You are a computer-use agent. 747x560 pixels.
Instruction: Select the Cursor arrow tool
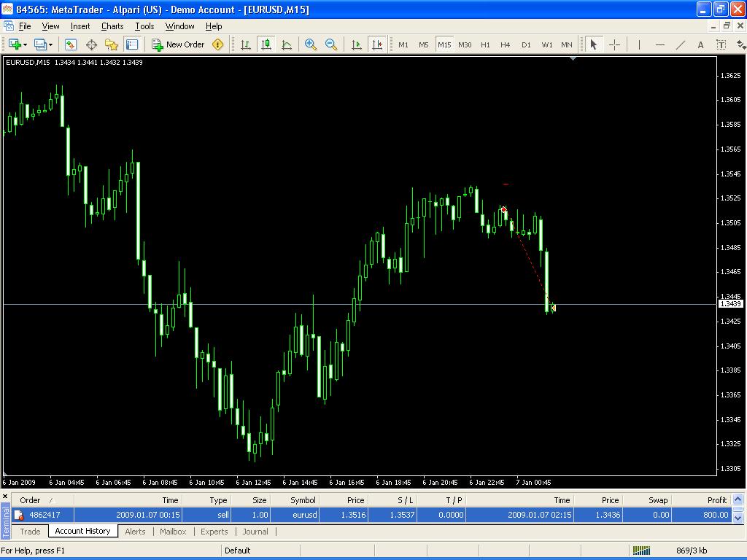coord(594,44)
